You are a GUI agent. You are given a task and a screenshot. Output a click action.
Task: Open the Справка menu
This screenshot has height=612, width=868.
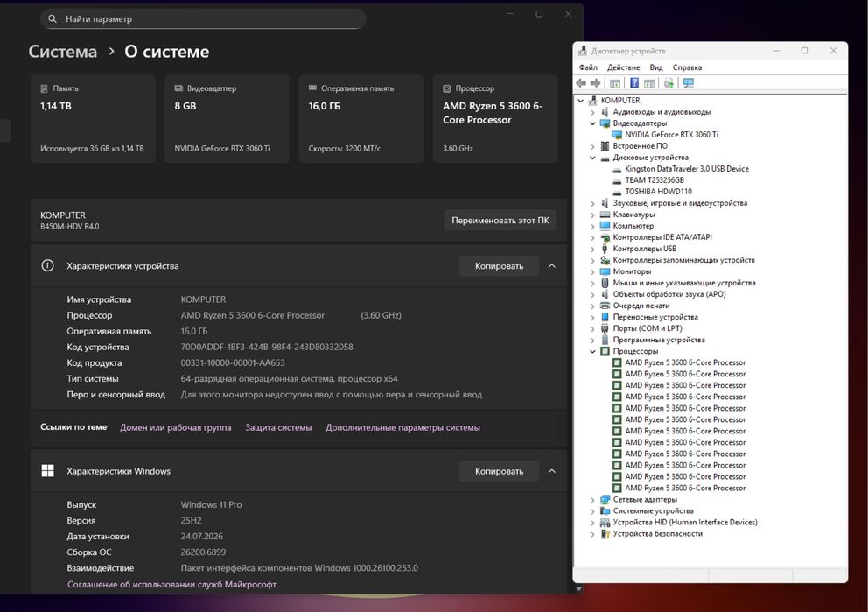click(x=687, y=67)
